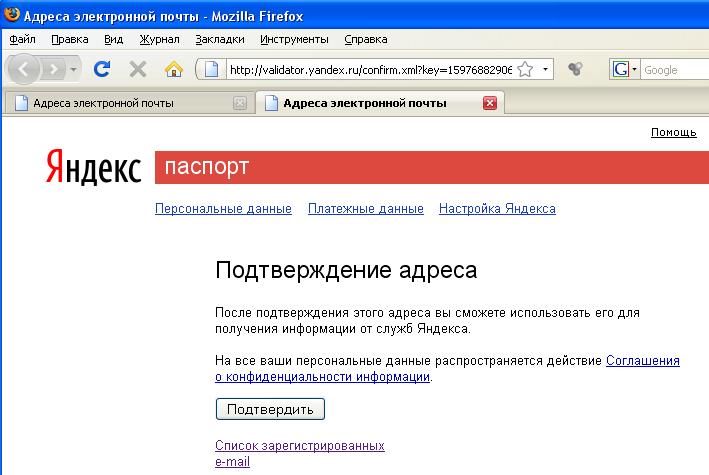Click the active tab's page icon
The height and width of the screenshot is (475, 709).
[x=271, y=103]
